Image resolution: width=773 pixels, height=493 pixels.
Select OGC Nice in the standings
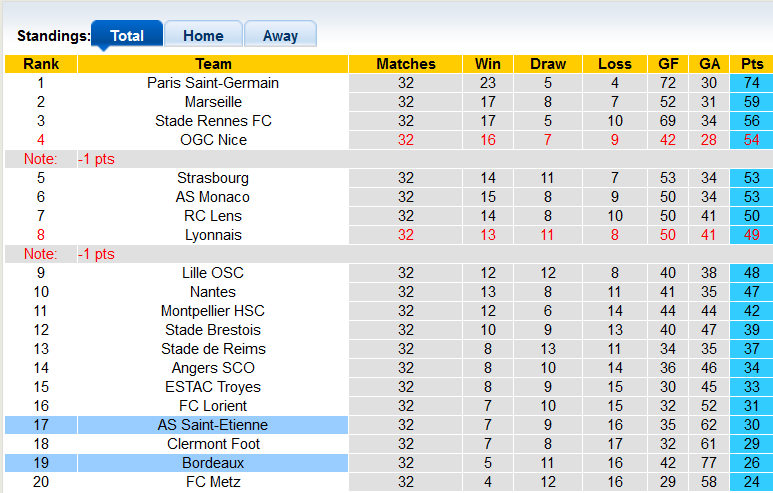tap(213, 140)
